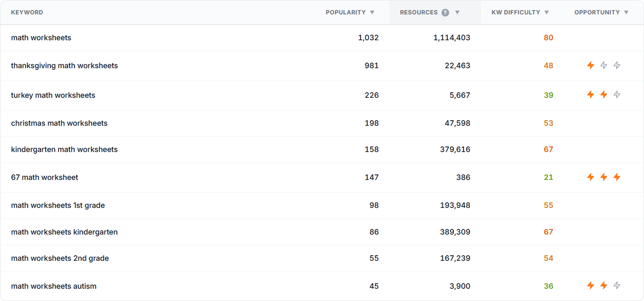Open the Resources column help tooltip icon
The width and height of the screenshot is (644, 301).
click(445, 13)
